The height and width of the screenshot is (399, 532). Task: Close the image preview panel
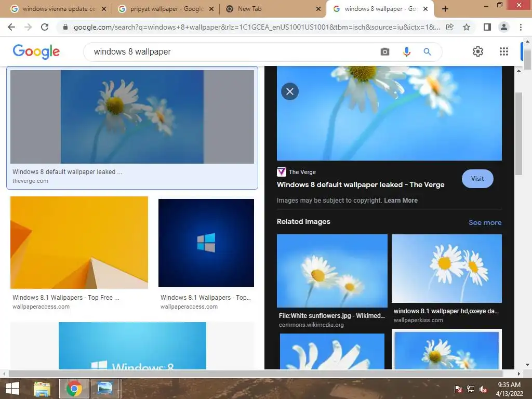tap(290, 91)
